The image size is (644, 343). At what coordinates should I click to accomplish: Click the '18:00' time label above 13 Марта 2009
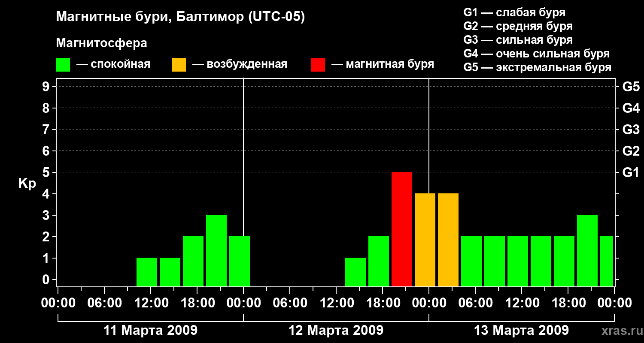[568, 303]
